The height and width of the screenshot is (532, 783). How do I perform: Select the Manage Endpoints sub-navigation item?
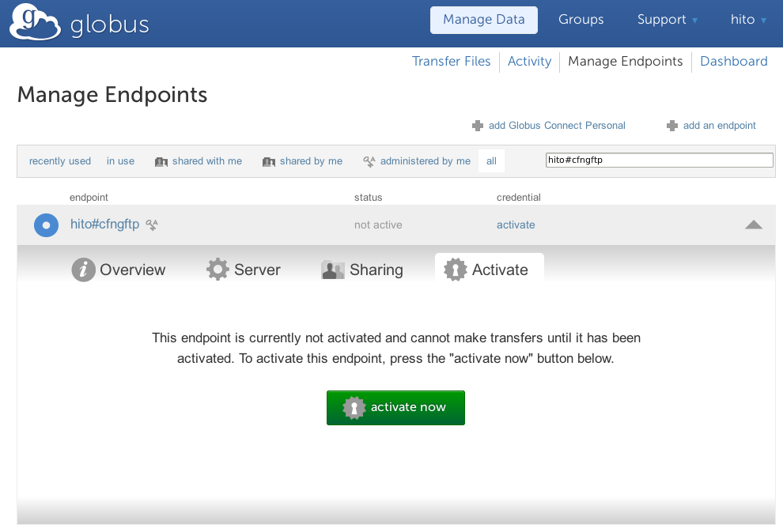pos(625,62)
